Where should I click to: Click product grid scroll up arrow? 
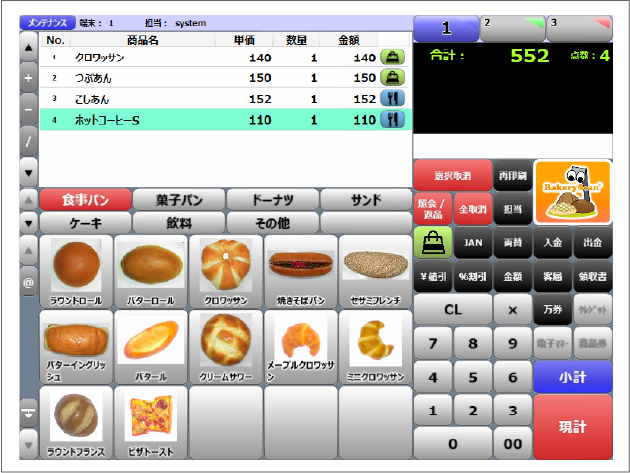[x=29, y=251]
